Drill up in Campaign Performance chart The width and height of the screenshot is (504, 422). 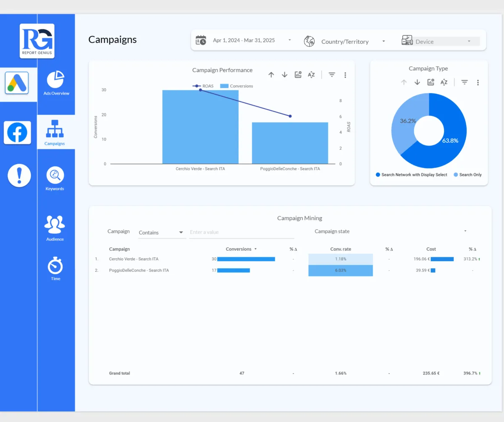click(x=271, y=75)
